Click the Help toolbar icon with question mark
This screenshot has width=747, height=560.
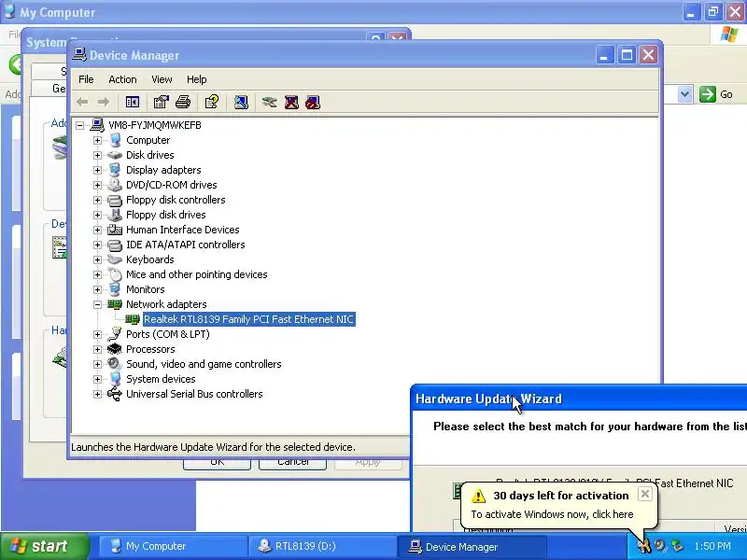[212, 102]
